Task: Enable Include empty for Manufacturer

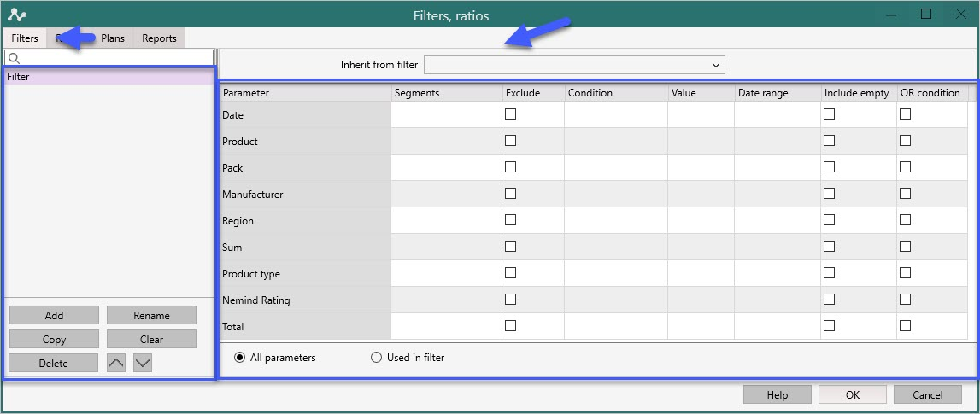Action: click(x=829, y=194)
